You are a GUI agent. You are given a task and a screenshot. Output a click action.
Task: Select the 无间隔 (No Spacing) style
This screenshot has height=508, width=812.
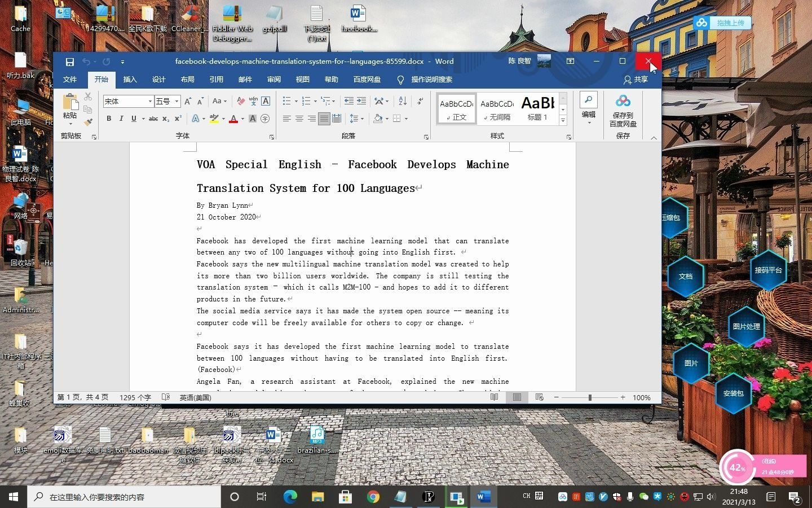[497, 108]
